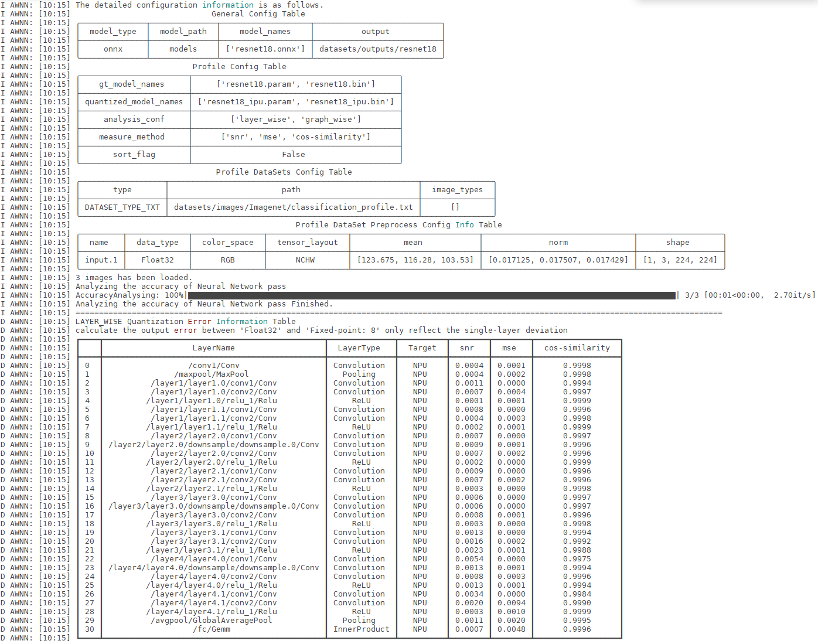Image resolution: width=818 pixels, height=644 pixels.
Task: Click the AccuracyAnalysing progress bar
Action: tap(432, 295)
